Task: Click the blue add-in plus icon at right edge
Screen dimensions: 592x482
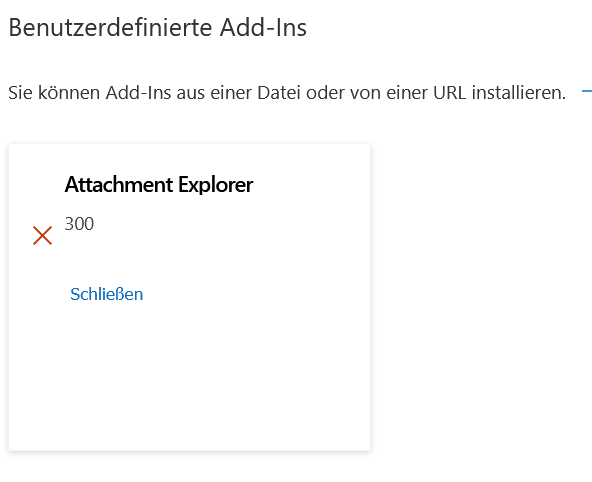Action: point(587,91)
